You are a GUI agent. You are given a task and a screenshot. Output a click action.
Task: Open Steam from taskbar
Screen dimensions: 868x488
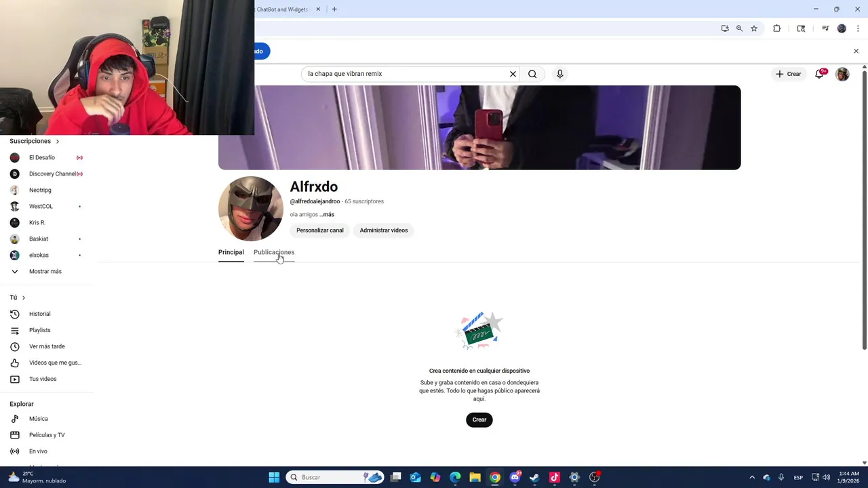coord(534,477)
